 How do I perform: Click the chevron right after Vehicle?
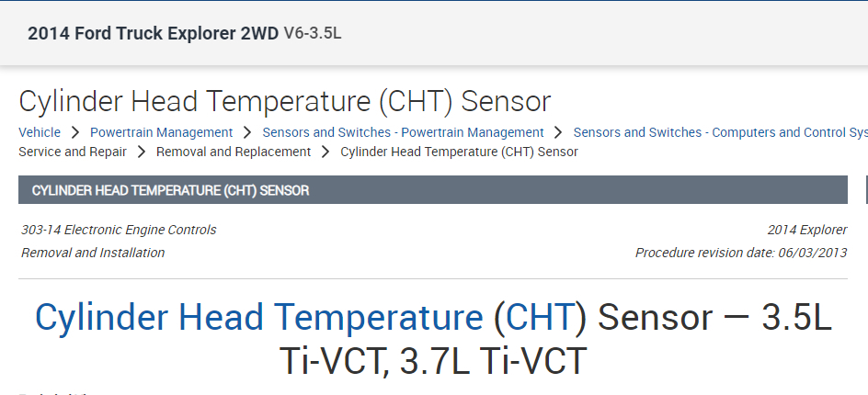click(75, 132)
